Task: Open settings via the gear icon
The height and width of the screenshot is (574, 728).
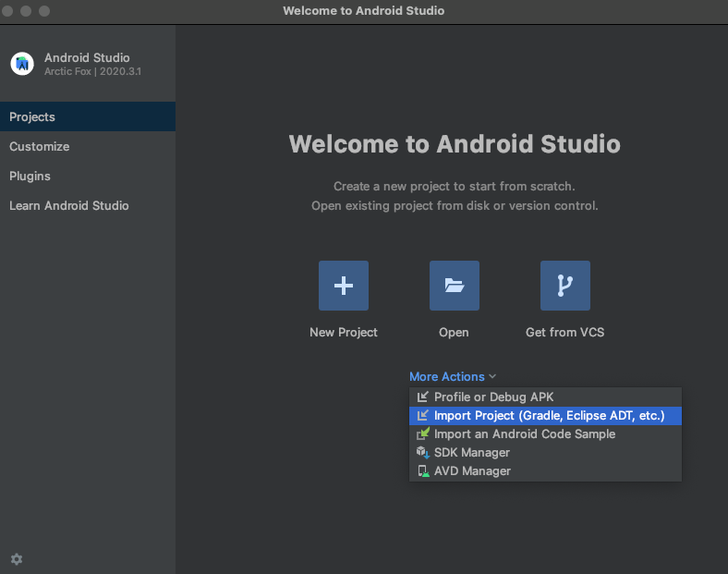Action: coord(17,559)
